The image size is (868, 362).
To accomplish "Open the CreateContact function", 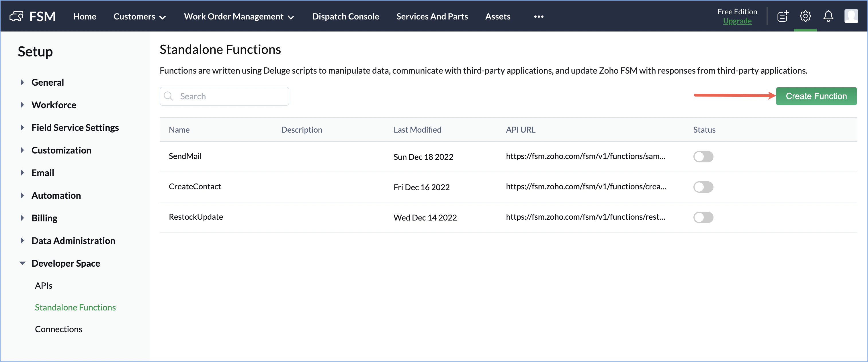I will [x=195, y=186].
